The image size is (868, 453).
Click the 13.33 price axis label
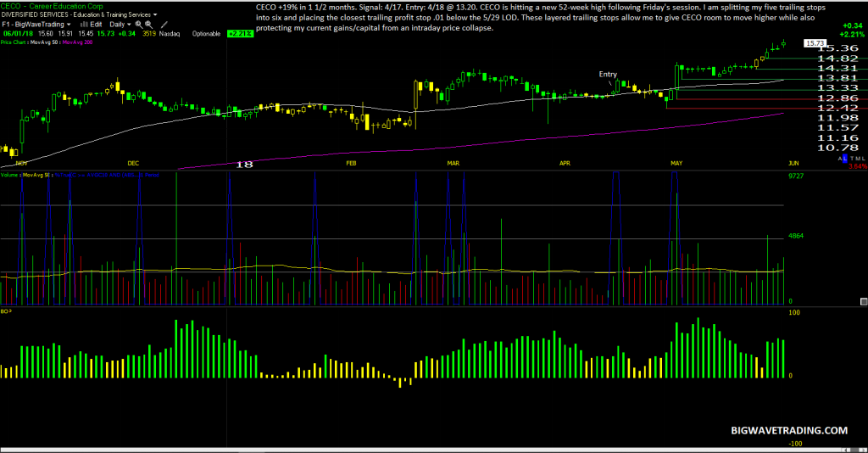pos(837,88)
